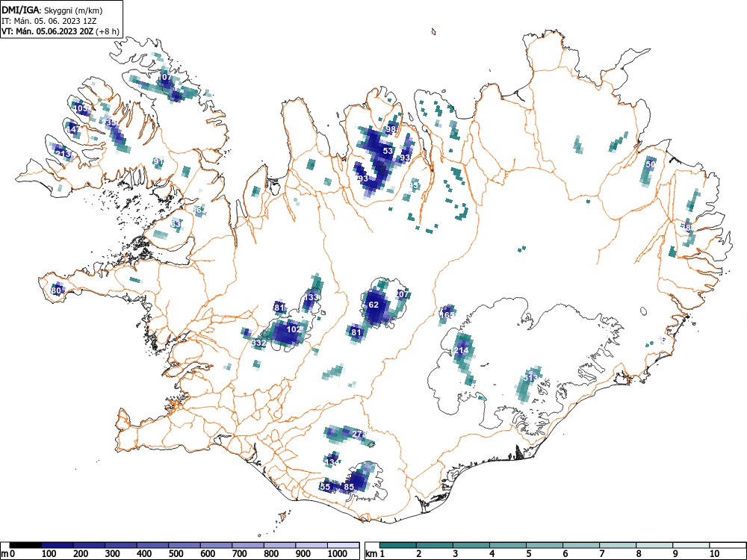Click the "80" value on the western peninsula
Image resolution: width=747 pixels, height=560 pixels.
(56, 290)
